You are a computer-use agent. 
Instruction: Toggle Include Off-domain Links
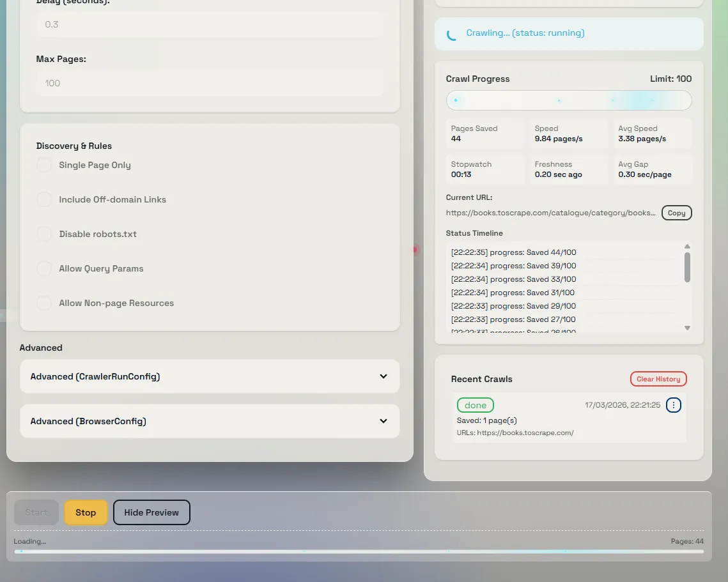coord(44,199)
